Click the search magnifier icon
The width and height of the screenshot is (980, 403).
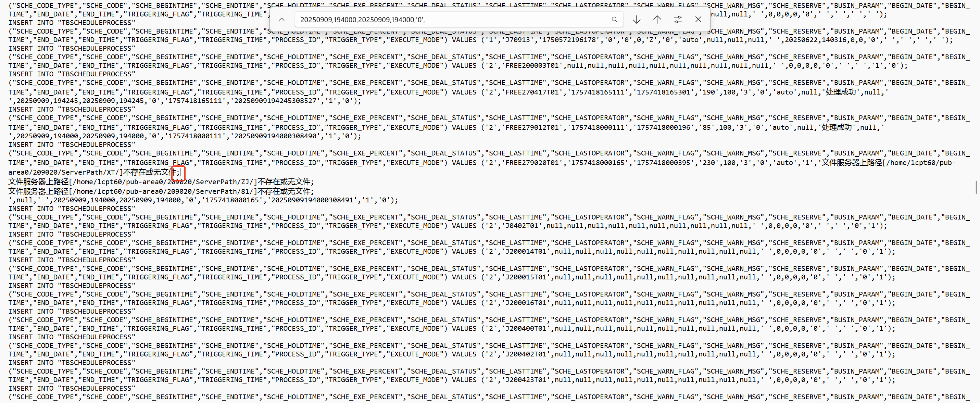[x=614, y=20]
